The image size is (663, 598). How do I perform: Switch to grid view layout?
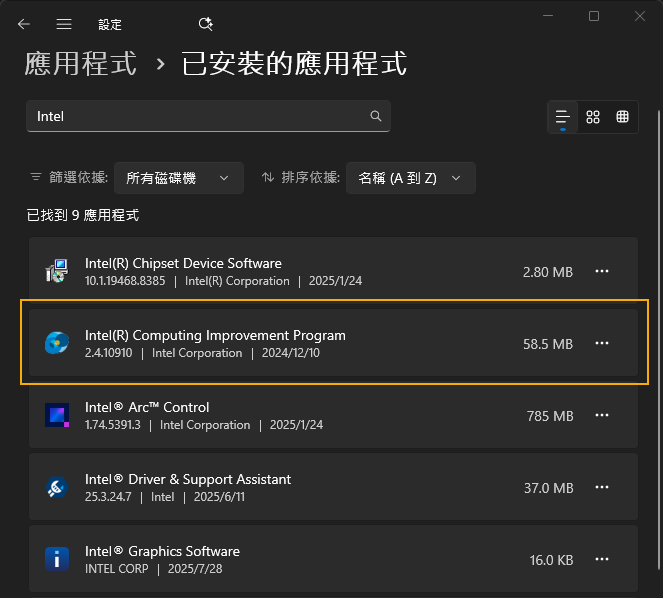[593, 117]
